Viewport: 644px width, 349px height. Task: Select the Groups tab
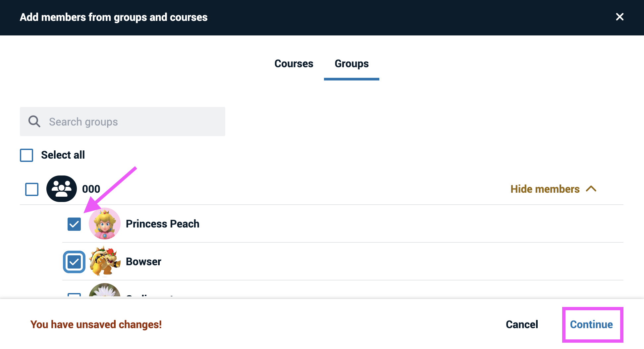click(351, 64)
